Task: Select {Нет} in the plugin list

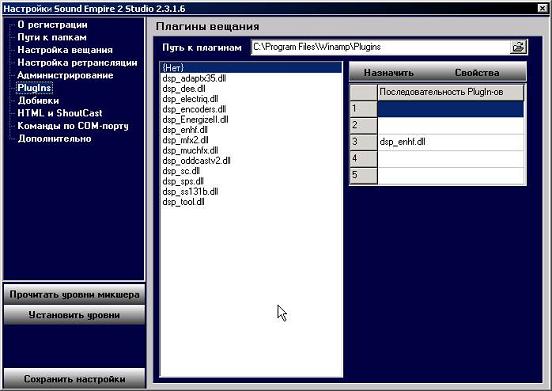Action: pos(251,68)
